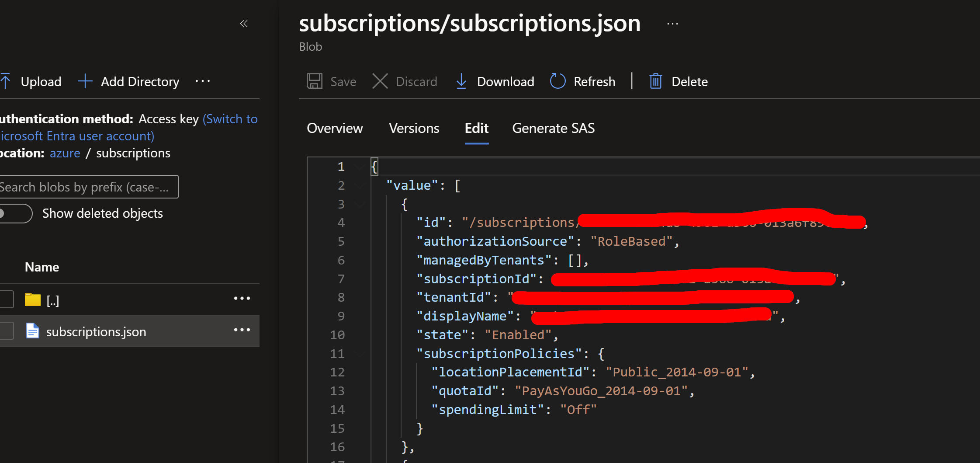Collapse the blob list panel with double chevron
The width and height of the screenshot is (980, 463).
click(x=244, y=24)
